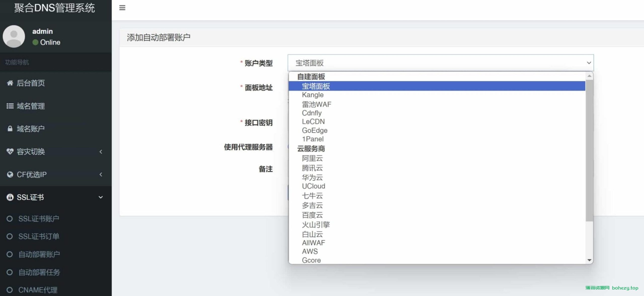Click the admin avatar image
The image size is (644, 296).
click(14, 36)
